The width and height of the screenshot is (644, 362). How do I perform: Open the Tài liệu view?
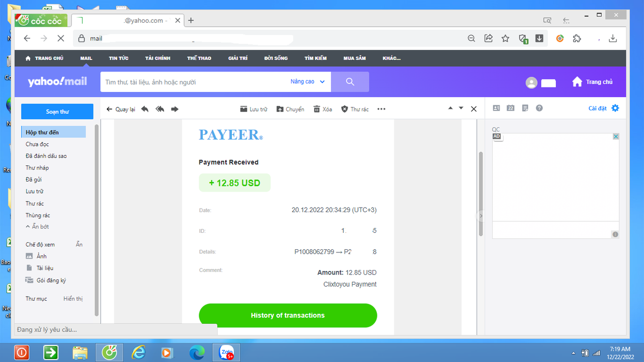pos(40,268)
